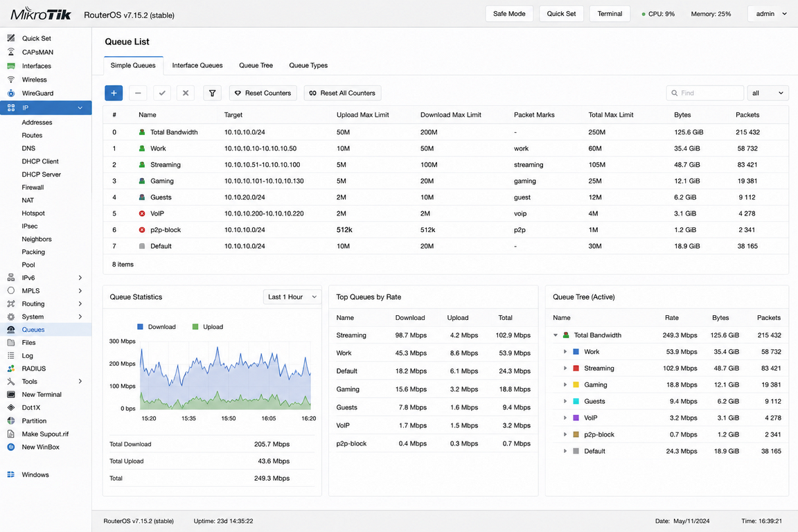Click Make Supout.rif icon

point(10,434)
